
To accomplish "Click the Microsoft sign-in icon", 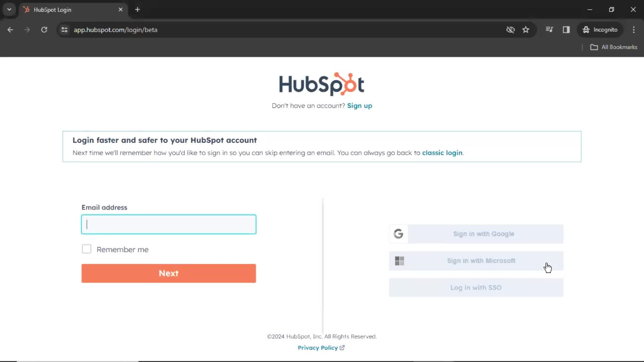I will (398, 260).
